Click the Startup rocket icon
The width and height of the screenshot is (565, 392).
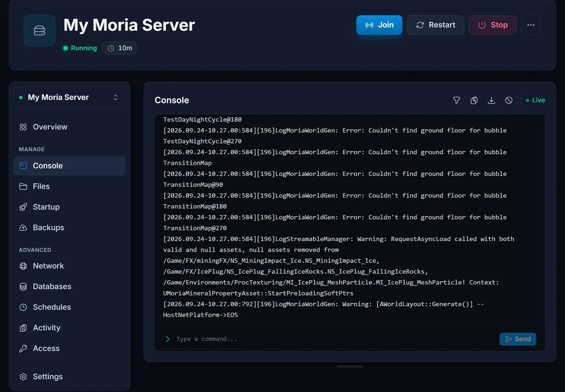pyautogui.click(x=23, y=207)
